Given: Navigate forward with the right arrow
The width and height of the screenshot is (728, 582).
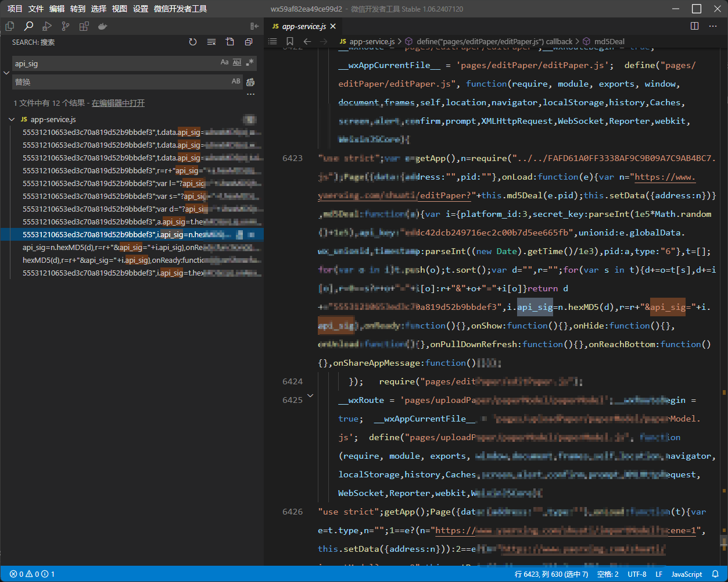Looking at the screenshot, I should tap(324, 41).
